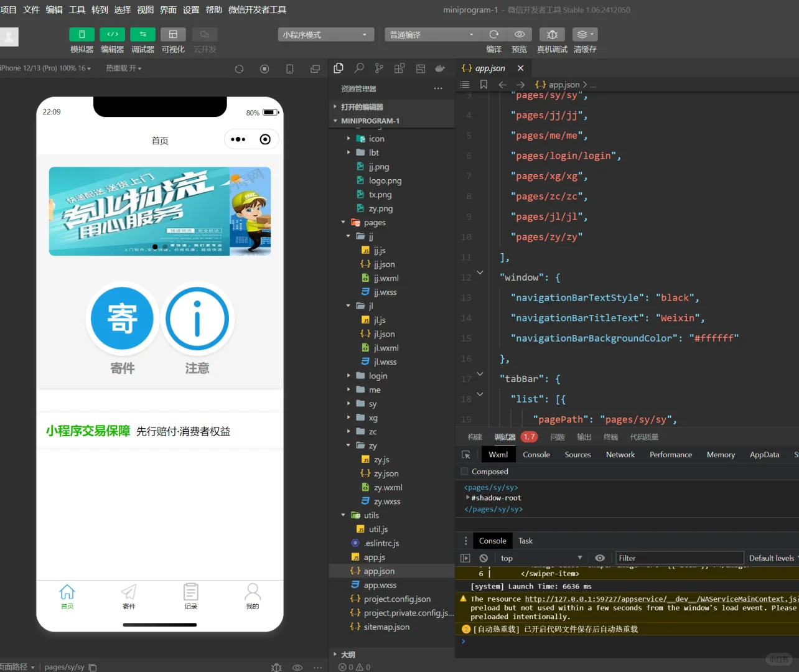This screenshot has height=672, width=799.
Task: Open the Source Control branch icon
Action: click(x=379, y=68)
